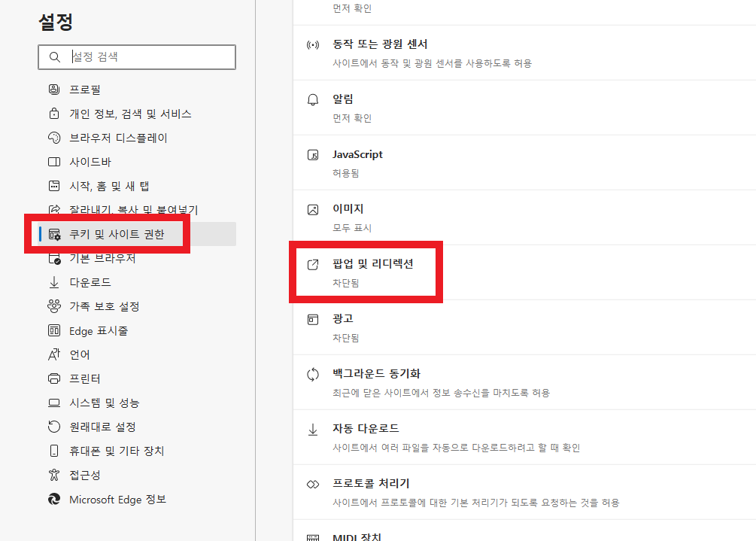Select the motion sensor icon

coord(312,44)
